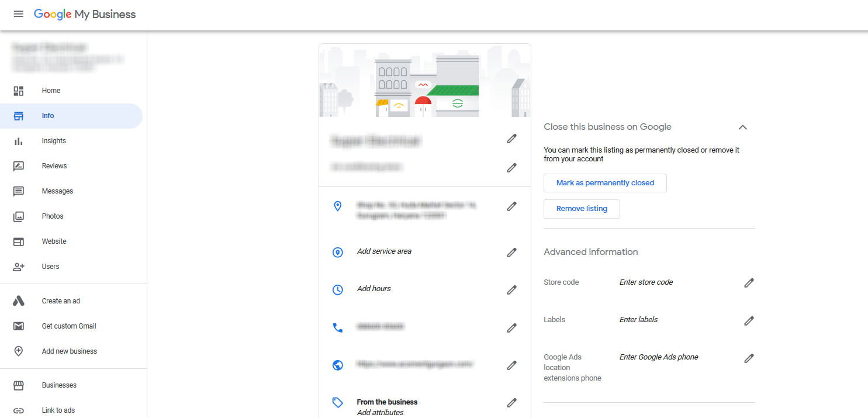Viewport: 868px width, 418px height.
Task: Open the Messages panel
Action: click(x=57, y=191)
